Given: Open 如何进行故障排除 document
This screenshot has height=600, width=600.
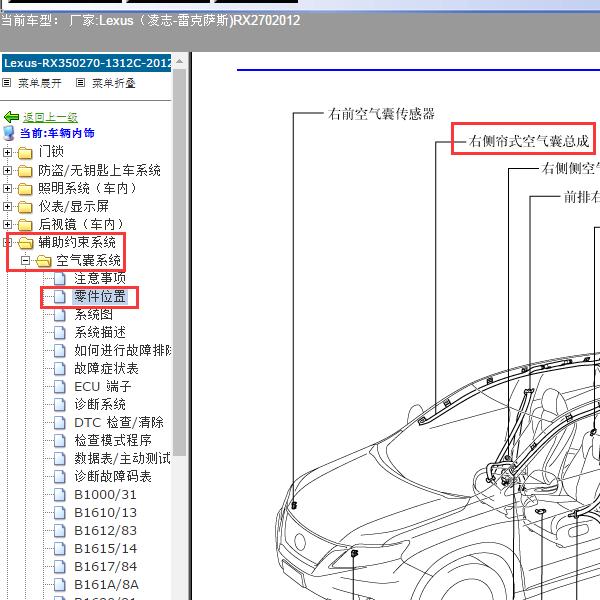Looking at the screenshot, I should 122,350.
